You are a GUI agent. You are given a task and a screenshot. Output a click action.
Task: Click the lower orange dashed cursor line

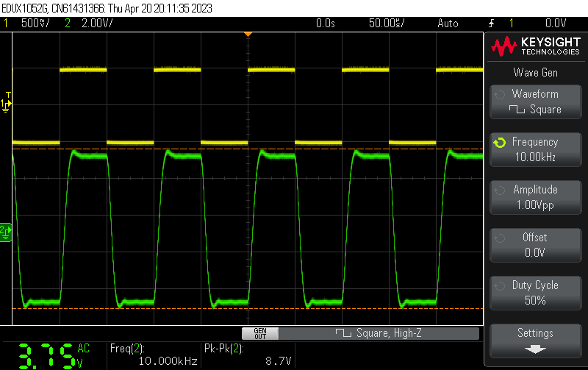click(x=248, y=308)
